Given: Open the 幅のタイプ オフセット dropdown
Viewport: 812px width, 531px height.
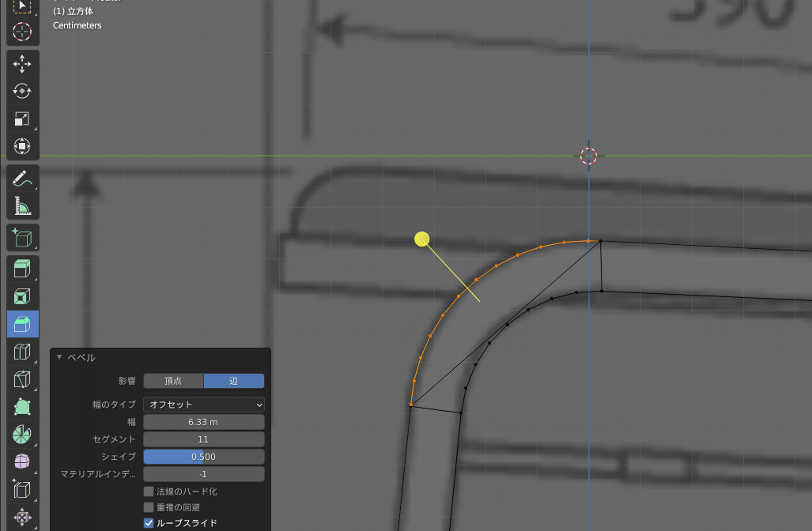Looking at the screenshot, I should pyautogui.click(x=204, y=405).
